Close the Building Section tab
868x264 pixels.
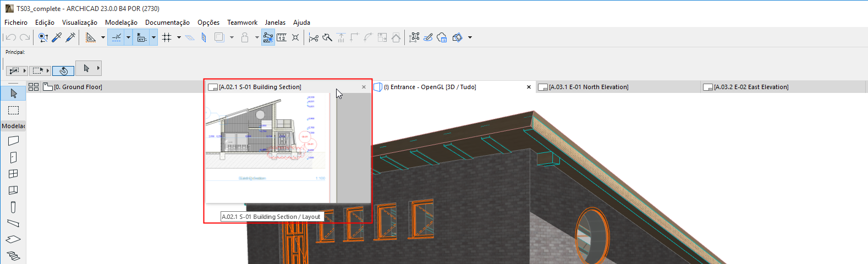coord(364,87)
